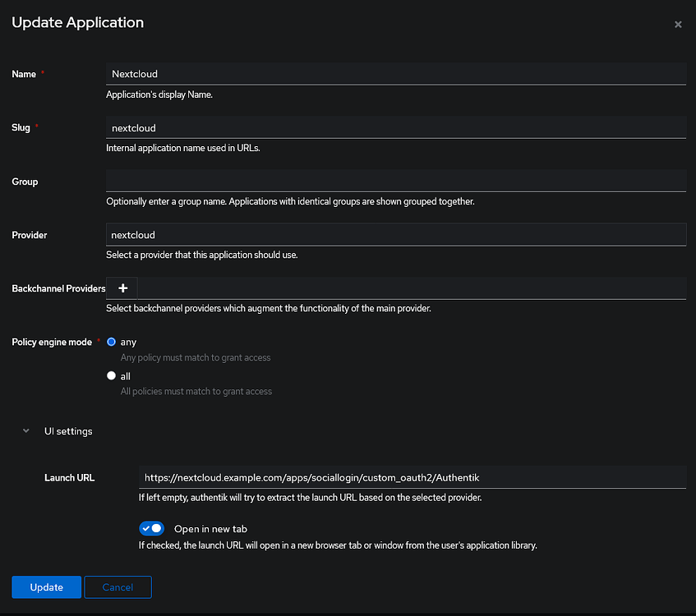Click the chevron beside UI settings
This screenshot has width=696, height=616.
[x=25, y=430]
